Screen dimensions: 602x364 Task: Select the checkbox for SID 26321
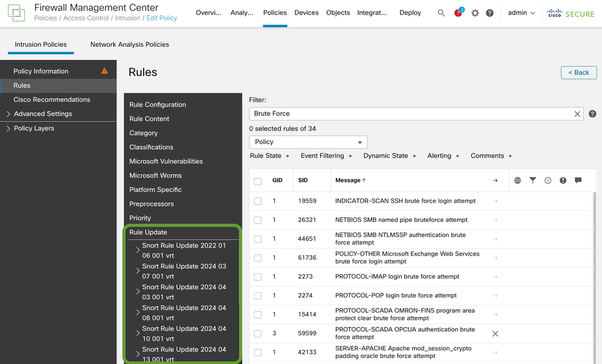(258, 220)
